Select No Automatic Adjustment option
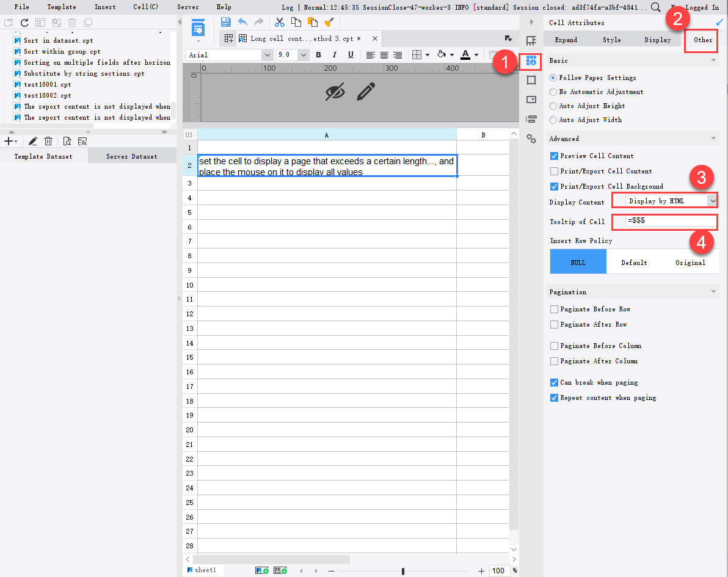The width and height of the screenshot is (728, 577). pyautogui.click(x=553, y=92)
